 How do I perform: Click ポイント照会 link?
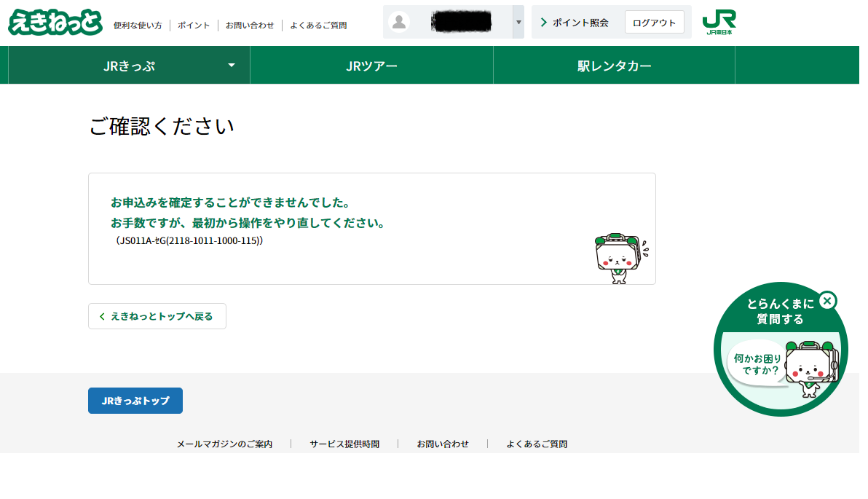click(x=575, y=23)
